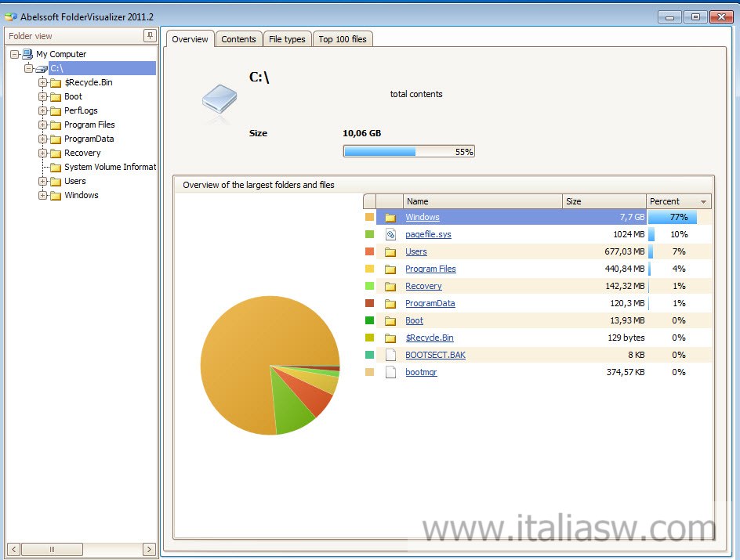Click the folder icon in Boot table row
Image resolution: width=740 pixels, height=560 pixels.
click(x=390, y=320)
